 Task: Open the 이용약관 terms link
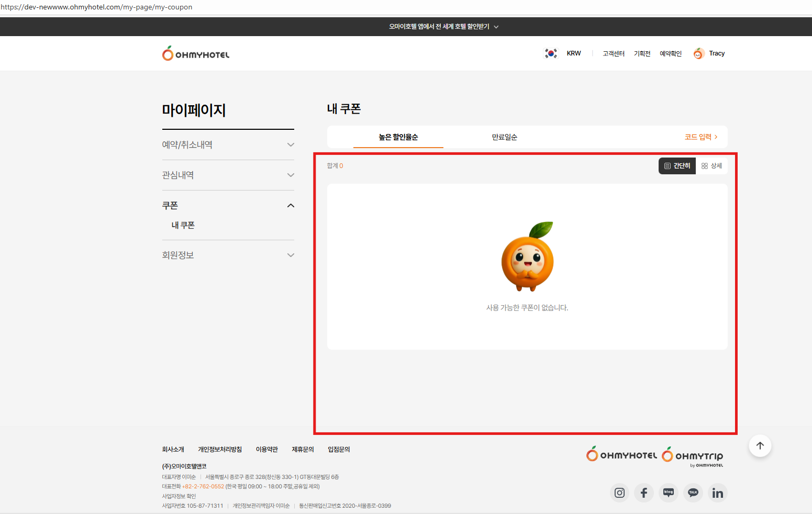click(x=267, y=450)
